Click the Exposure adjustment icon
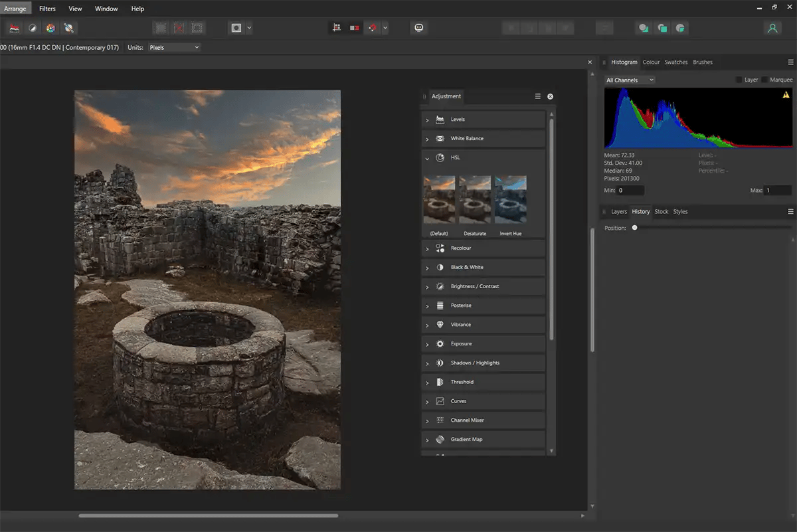Viewport: 797px width, 532px height. [x=440, y=344]
